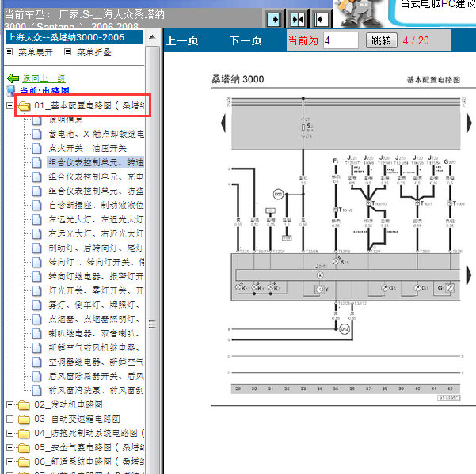Expand the 05_安全气囊电路图 folder

click(x=10, y=448)
